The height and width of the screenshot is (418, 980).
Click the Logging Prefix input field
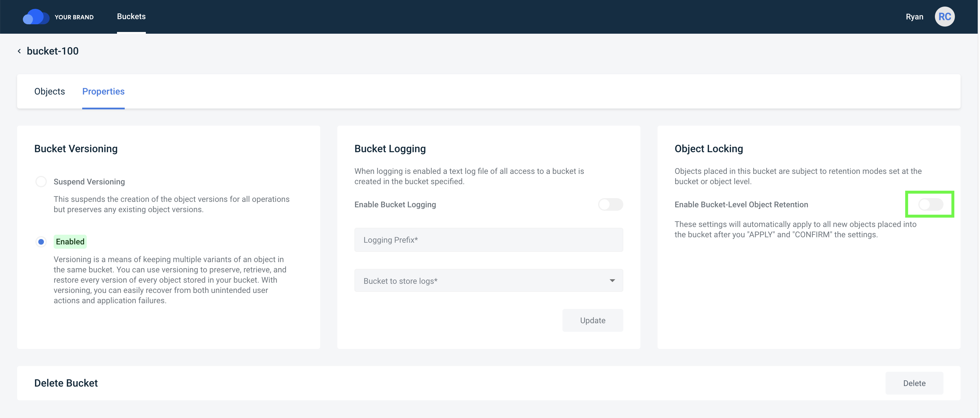click(489, 240)
